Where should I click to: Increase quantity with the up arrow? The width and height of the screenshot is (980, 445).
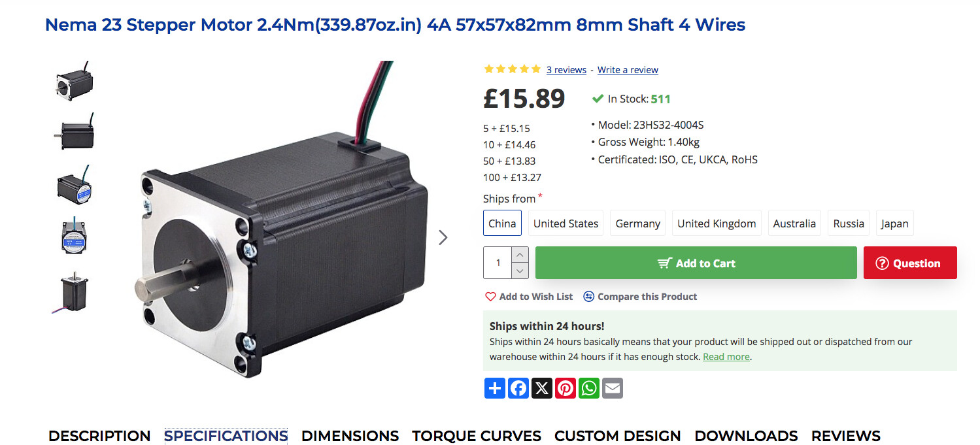pyautogui.click(x=520, y=255)
